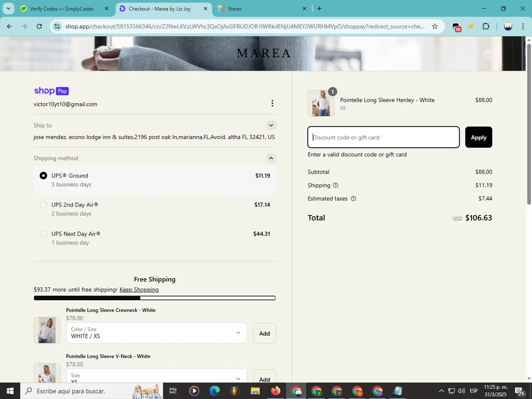Screen dimensions: 532x399
Task: Show hidden system tray icons
Action: pyautogui.click(x=441, y=391)
